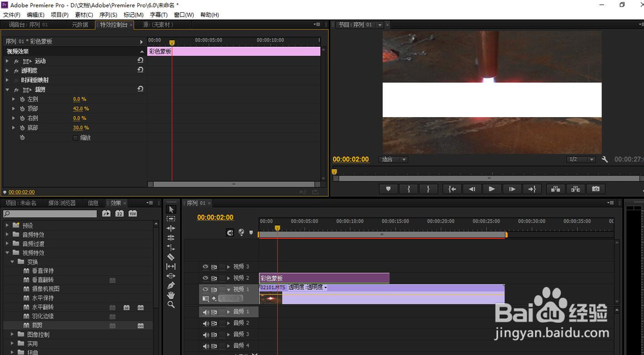644x355 pixels.
Task: Click the Lift button
Action: (x=556, y=189)
